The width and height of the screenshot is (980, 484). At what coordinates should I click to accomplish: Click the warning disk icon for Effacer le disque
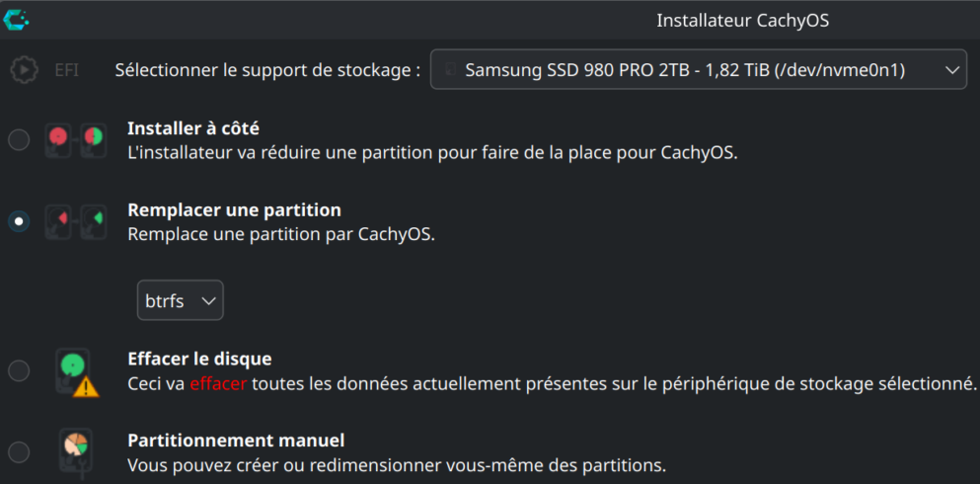(x=76, y=371)
